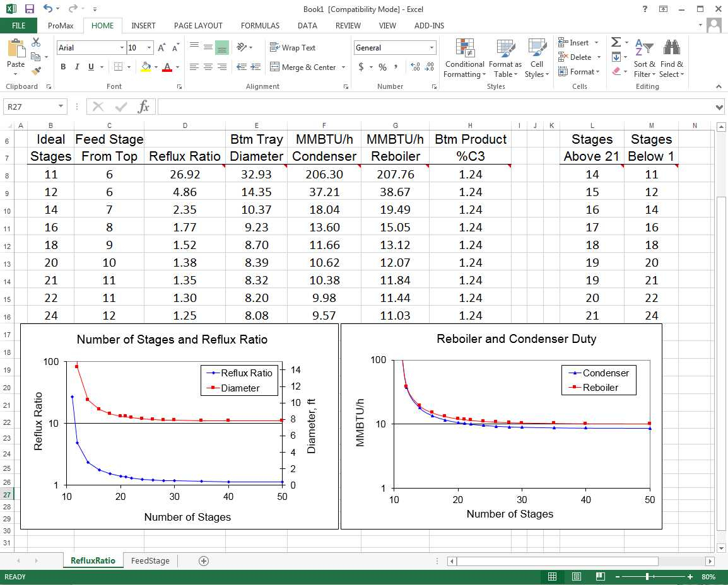Screen dimensions: 728x585
Task: Click the AutoSum sigma icon
Action: [616, 42]
